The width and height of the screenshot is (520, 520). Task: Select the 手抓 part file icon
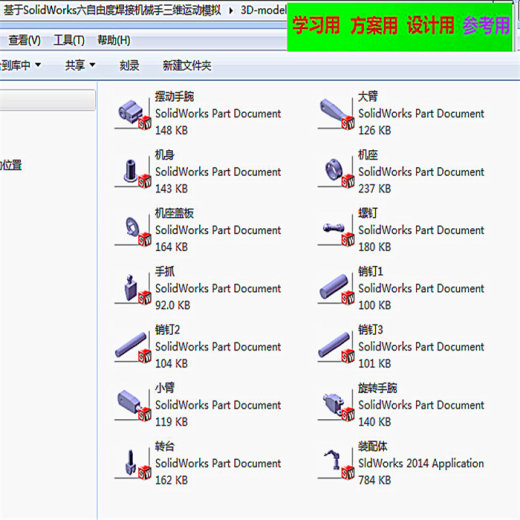[133, 288]
